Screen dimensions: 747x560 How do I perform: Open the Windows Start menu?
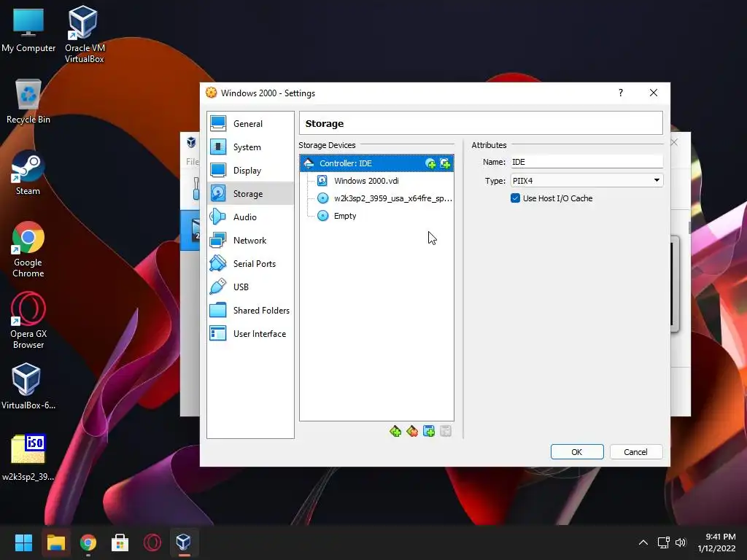(23, 542)
